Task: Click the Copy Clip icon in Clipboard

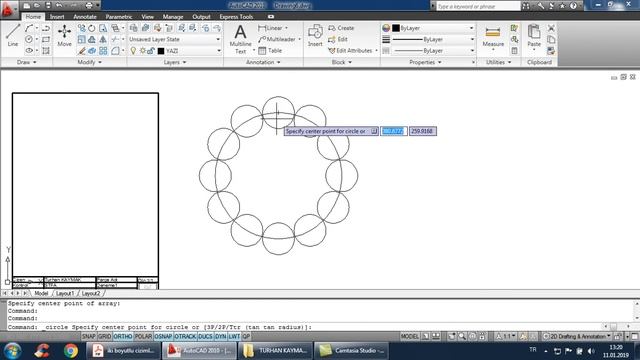Action: (551, 40)
